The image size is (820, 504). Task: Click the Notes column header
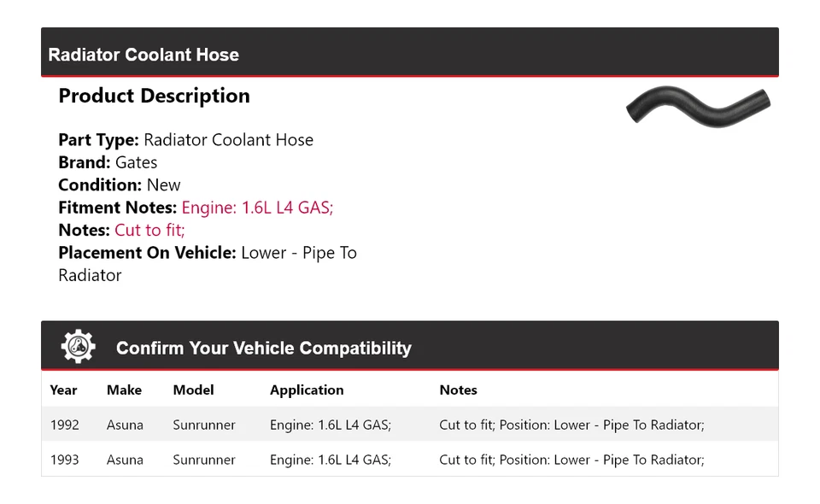click(458, 390)
